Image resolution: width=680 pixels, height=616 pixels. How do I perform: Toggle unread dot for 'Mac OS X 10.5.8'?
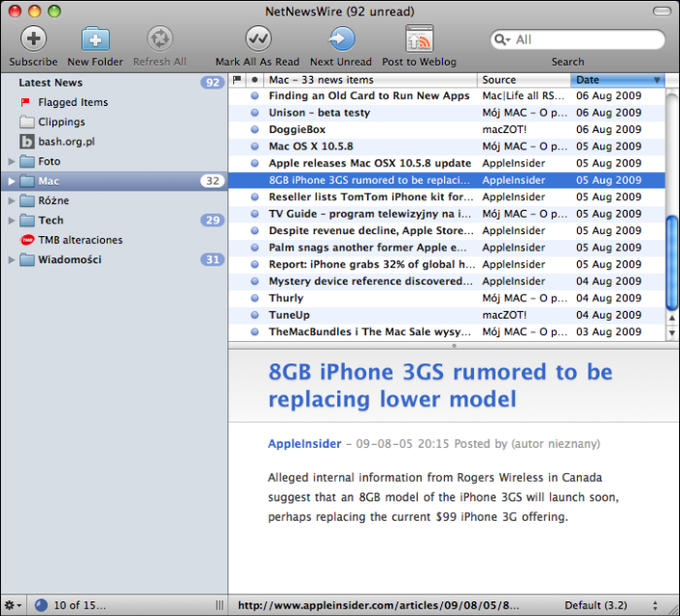tap(255, 146)
